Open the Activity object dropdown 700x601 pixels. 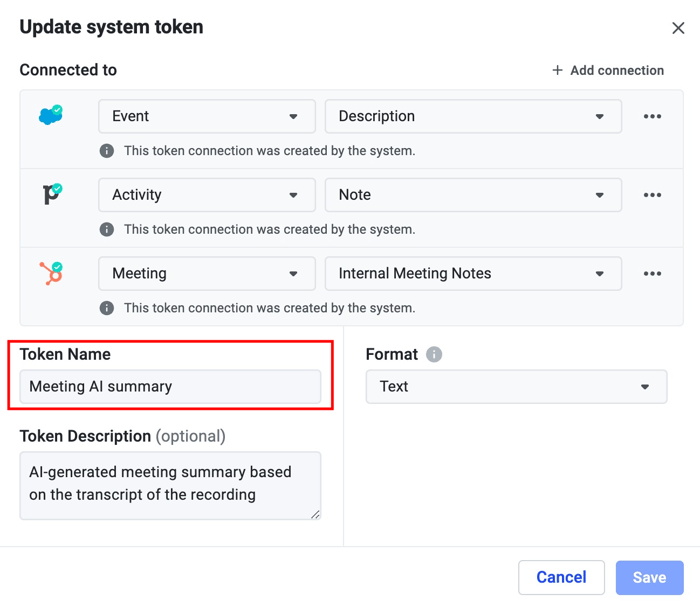click(x=206, y=195)
